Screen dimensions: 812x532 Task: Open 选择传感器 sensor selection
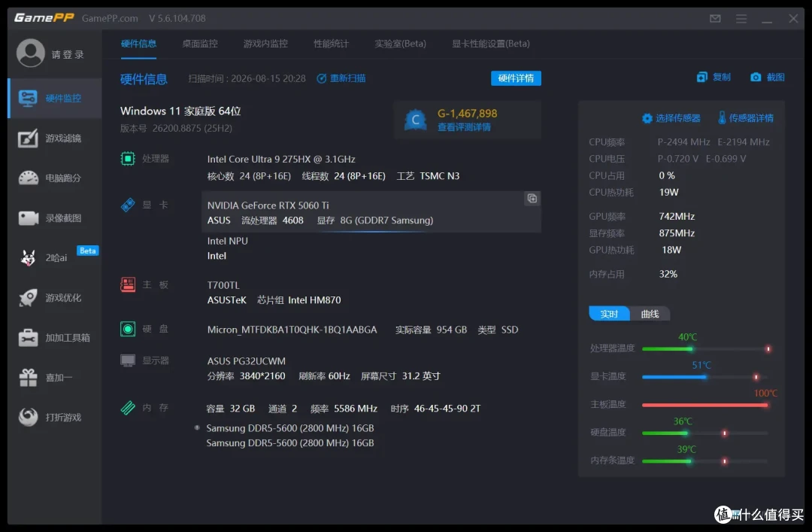click(x=671, y=118)
